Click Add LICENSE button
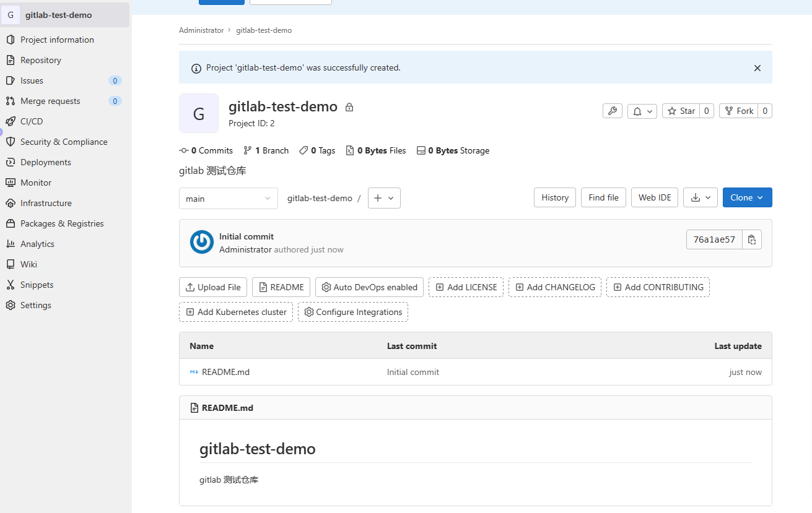The width and height of the screenshot is (812, 513). (x=466, y=287)
